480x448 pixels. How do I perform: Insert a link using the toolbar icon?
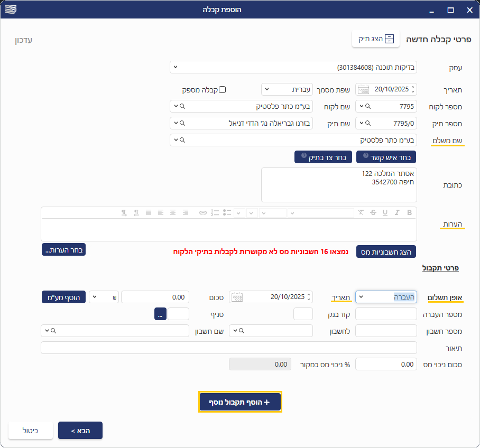pos(202,213)
